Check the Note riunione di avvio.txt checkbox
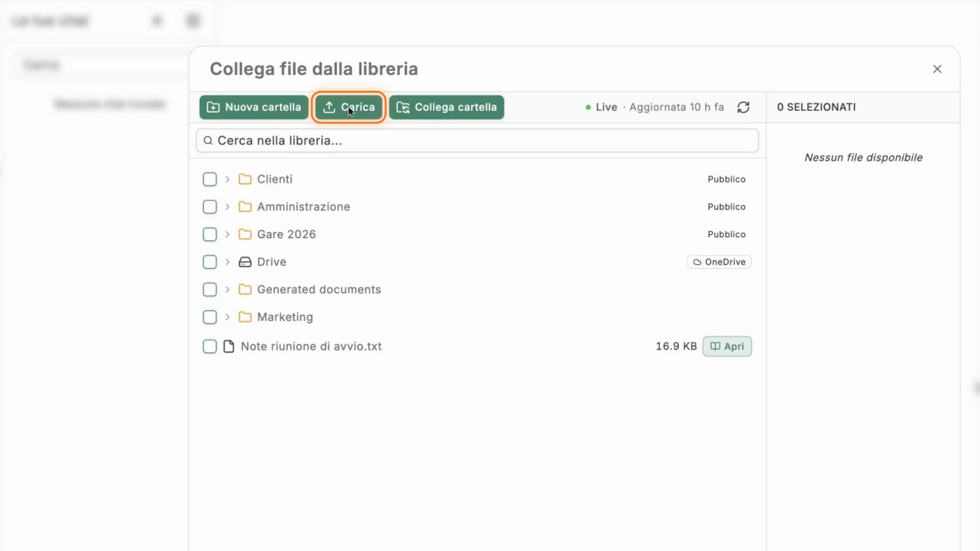Screen dimensions: 980x551 tap(210, 347)
